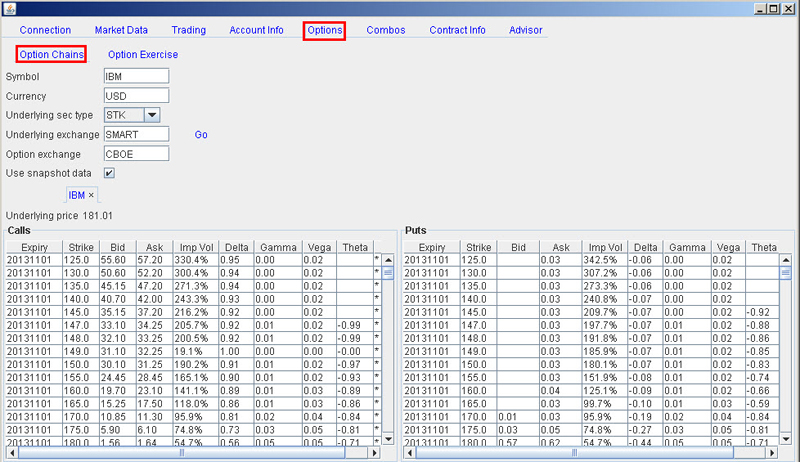Screen dimensions: 800x462
Task: Click the Symbol field containing IBM
Action: (136, 76)
